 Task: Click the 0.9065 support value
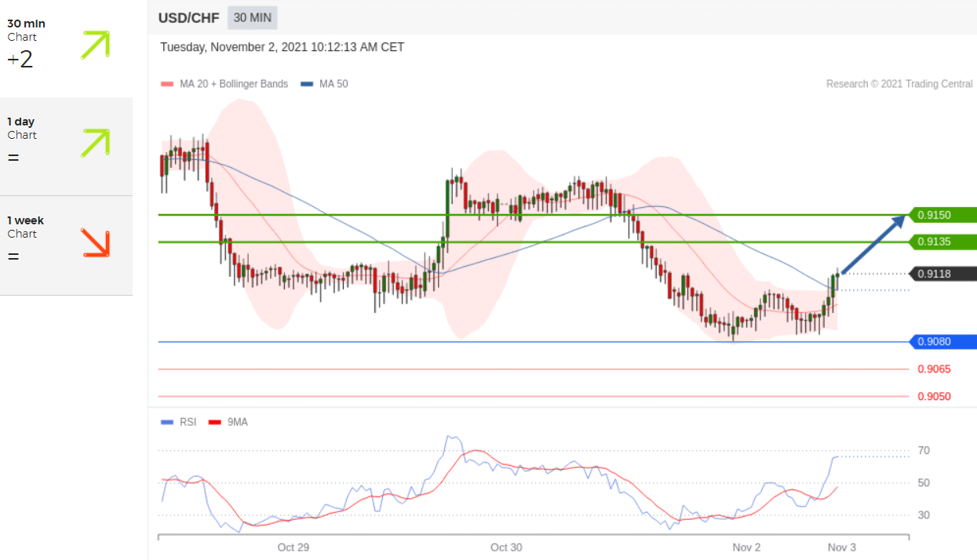click(934, 369)
